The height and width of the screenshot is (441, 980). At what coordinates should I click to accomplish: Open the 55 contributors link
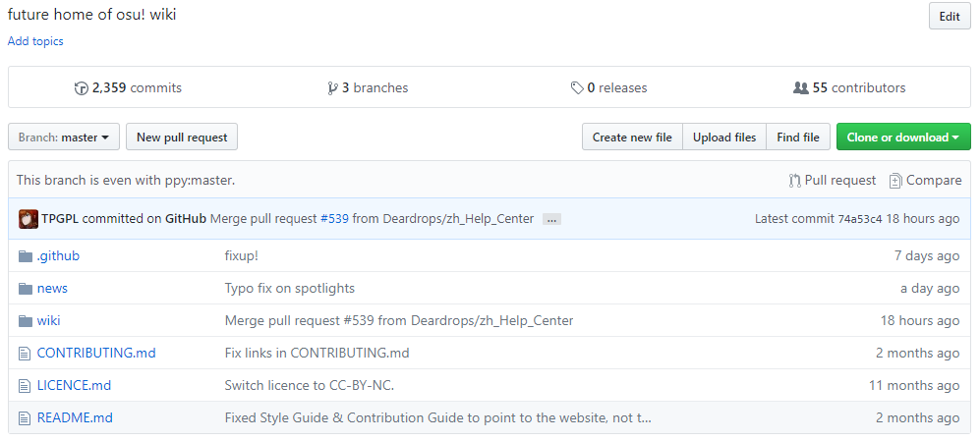point(848,88)
